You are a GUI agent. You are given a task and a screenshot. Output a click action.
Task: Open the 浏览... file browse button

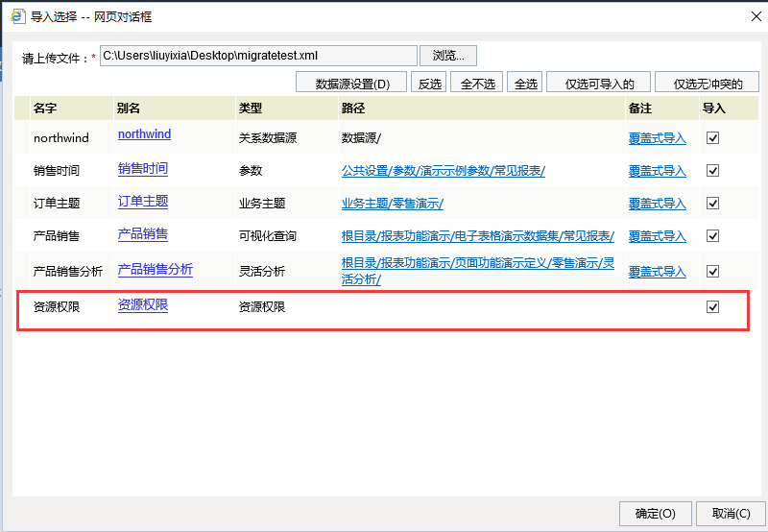click(448, 56)
